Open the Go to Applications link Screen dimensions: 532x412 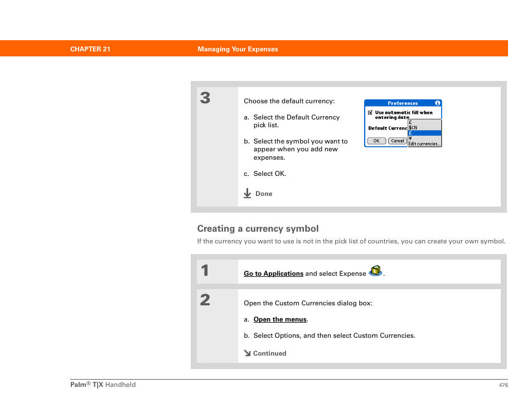[273, 274]
